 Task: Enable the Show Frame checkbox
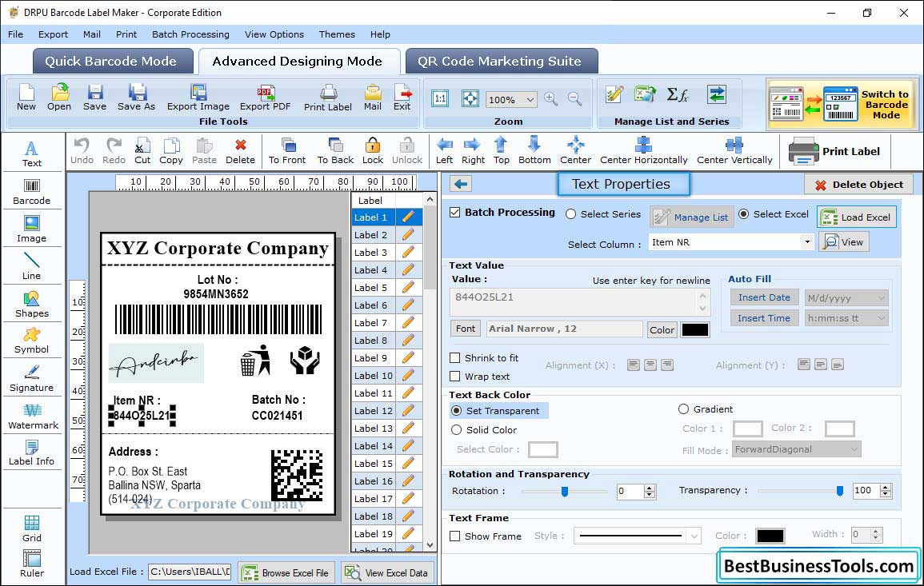pyautogui.click(x=455, y=536)
